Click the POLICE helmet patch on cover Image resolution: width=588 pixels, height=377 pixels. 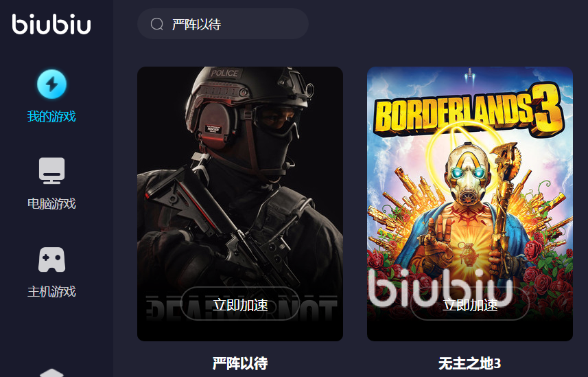point(224,73)
